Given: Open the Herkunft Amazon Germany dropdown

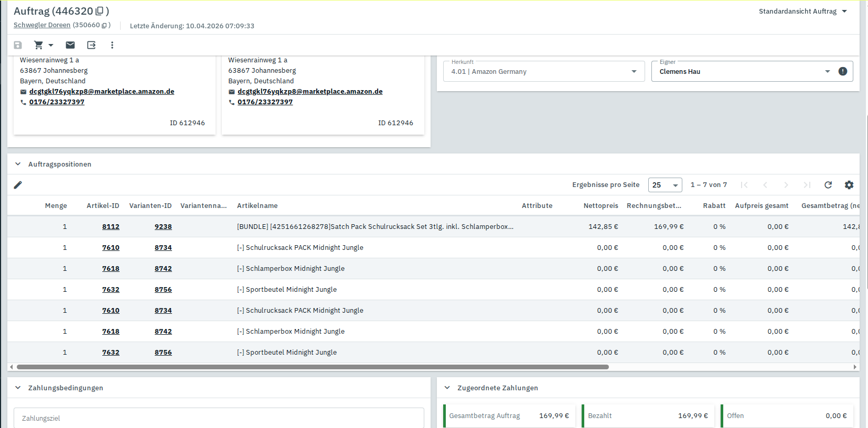Looking at the screenshot, I should click(x=544, y=71).
